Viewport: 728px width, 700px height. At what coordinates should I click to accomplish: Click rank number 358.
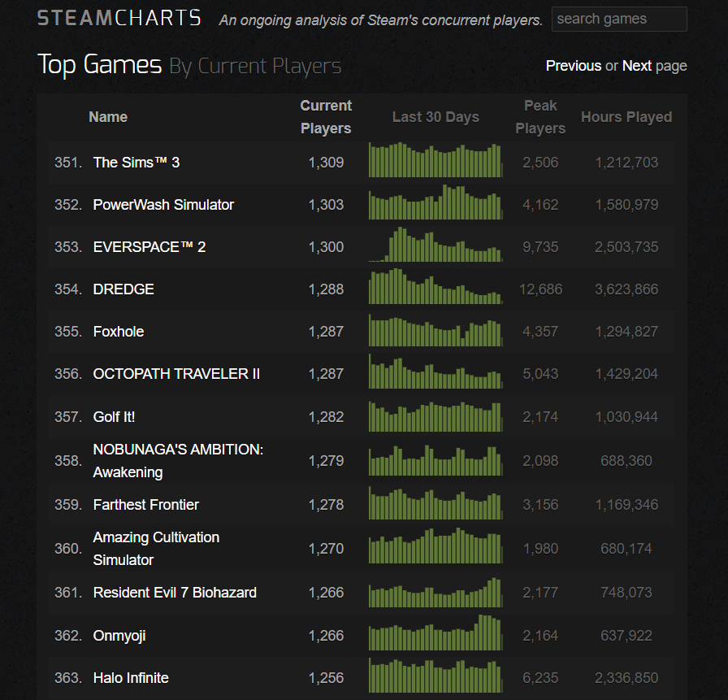point(68,460)
